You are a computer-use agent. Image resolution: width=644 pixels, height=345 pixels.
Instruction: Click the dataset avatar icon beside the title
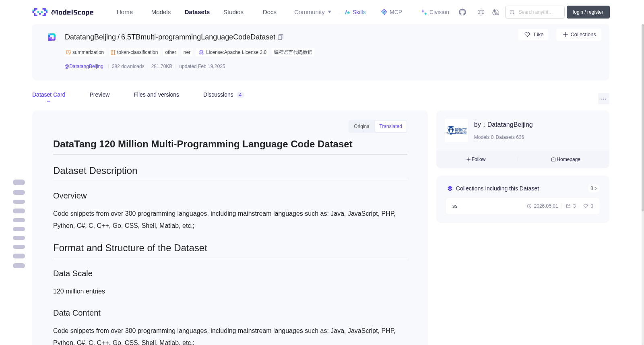(52, 37)
